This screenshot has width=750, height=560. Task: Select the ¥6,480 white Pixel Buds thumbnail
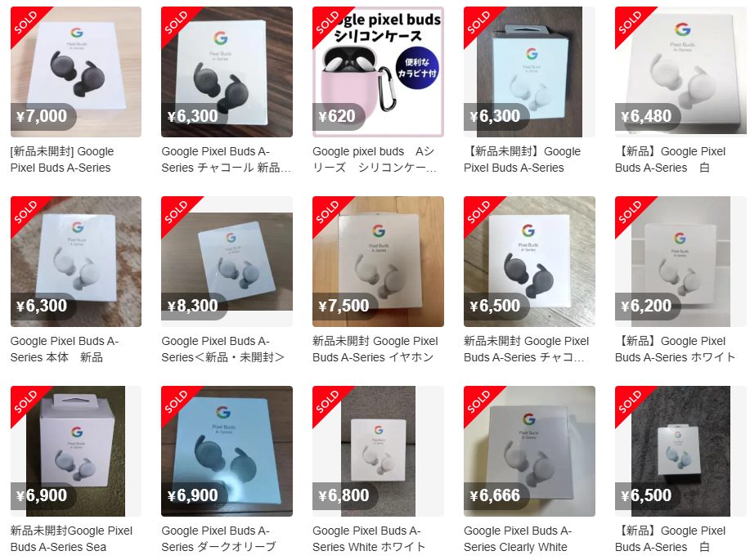pyautogui.click(x=680, y=72)
